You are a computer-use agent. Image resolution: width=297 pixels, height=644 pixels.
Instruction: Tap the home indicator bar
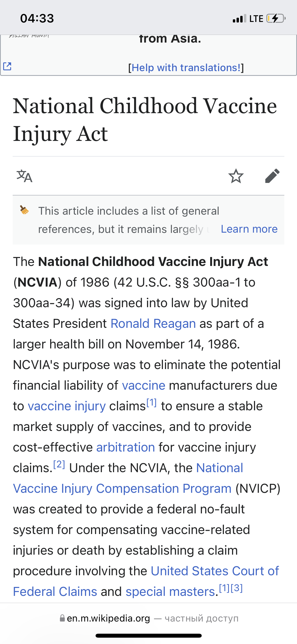click(x=148, y=636)
